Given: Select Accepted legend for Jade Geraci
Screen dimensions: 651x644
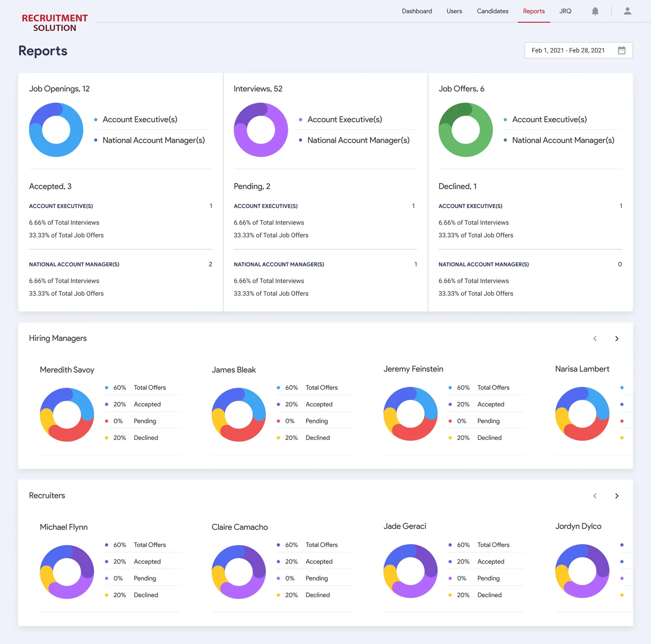Looking at the screenshot, I should pyautogui.click(x=477, y=562).
